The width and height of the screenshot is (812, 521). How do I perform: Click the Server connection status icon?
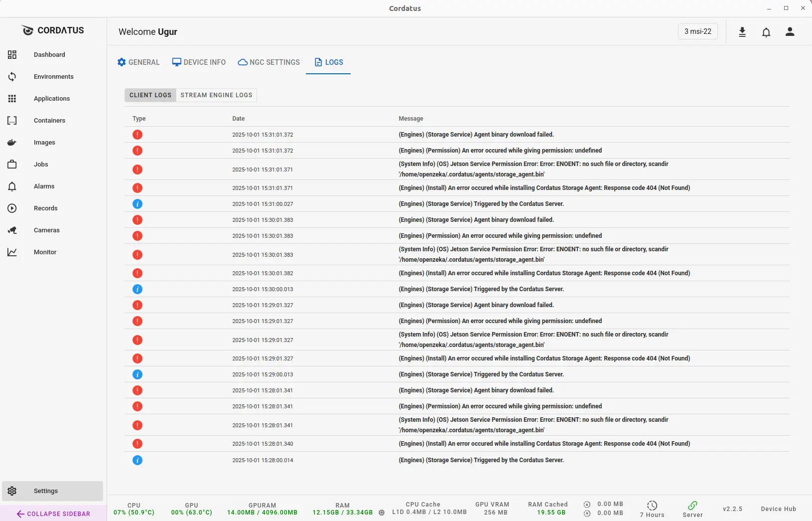pyautogui.click(x=692, y=506)
